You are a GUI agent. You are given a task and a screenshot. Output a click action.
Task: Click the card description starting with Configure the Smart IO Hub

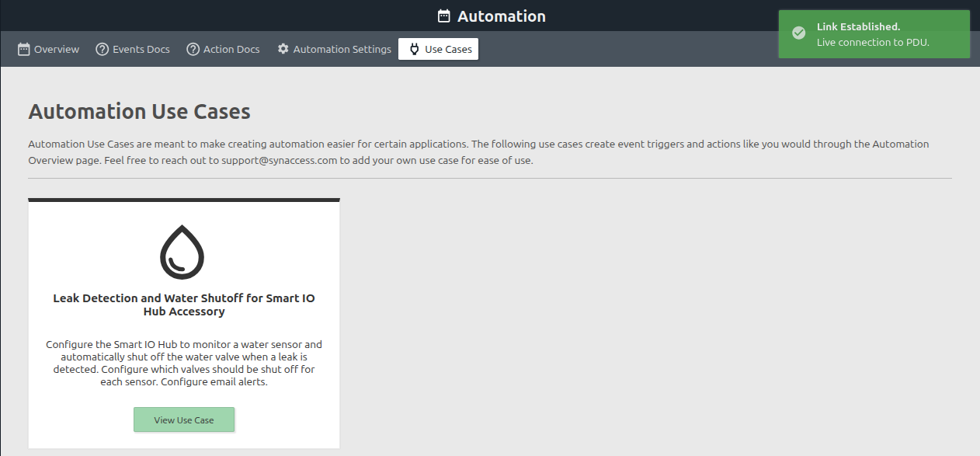pos(184,363)
